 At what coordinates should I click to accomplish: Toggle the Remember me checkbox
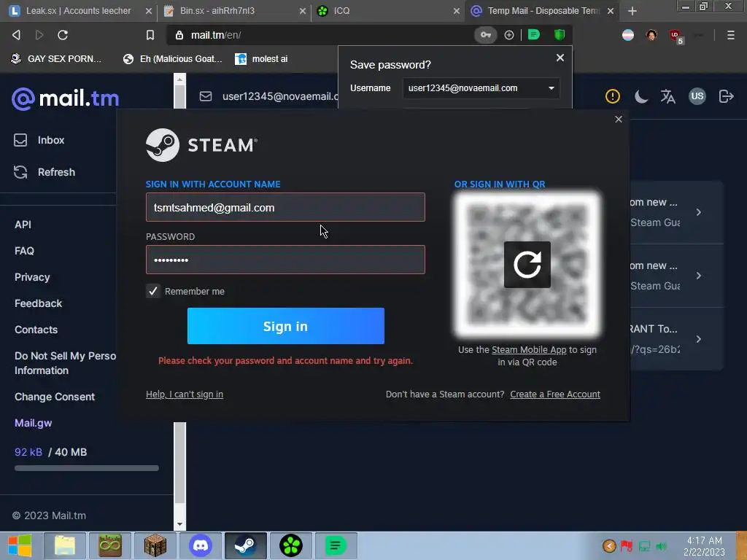(x=153, y=291)
